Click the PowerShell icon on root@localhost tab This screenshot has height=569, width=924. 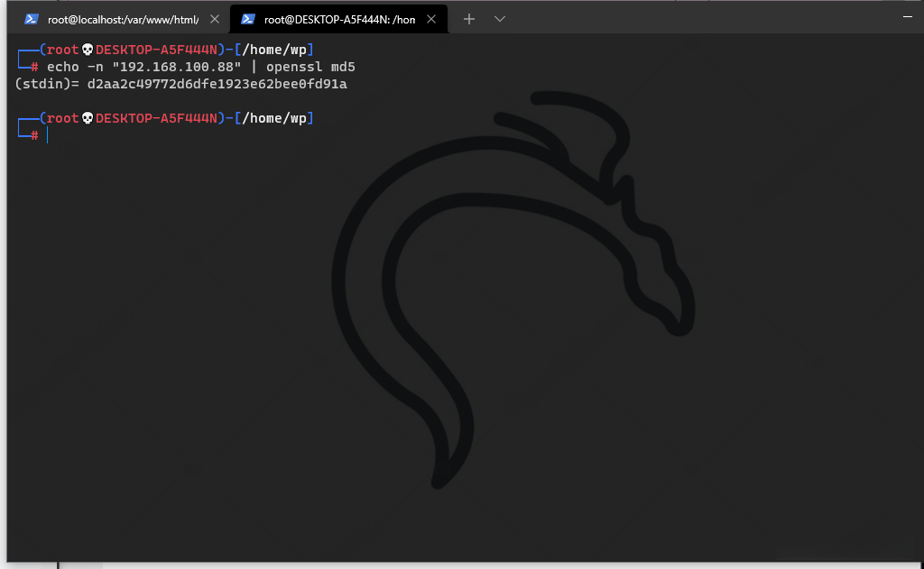(32, 20)
